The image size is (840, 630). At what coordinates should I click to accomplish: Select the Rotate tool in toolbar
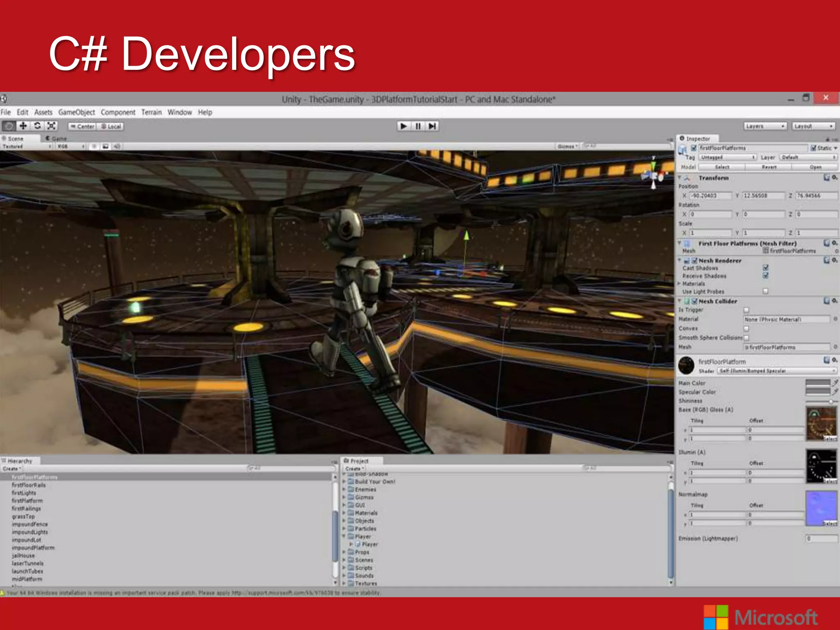37,126
